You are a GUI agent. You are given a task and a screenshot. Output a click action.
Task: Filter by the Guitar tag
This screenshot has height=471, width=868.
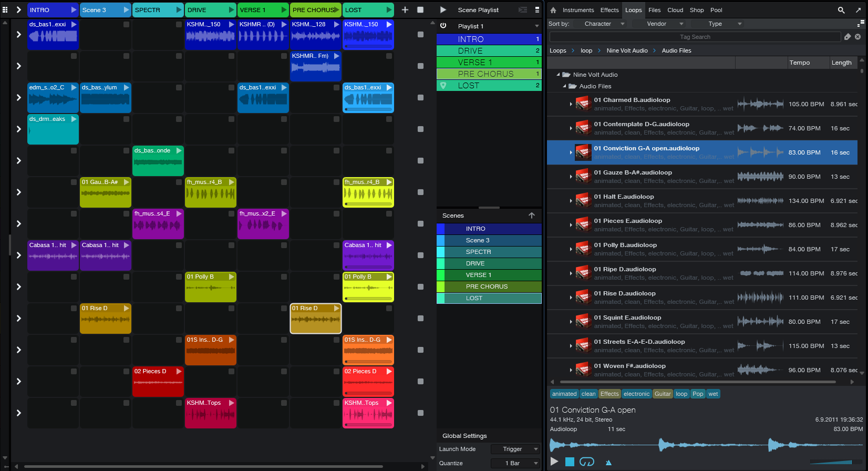tap(663, 394)
